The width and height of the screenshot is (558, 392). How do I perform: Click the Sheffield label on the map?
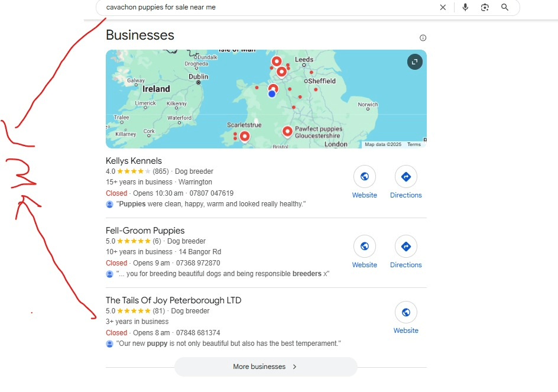point(322,81)
